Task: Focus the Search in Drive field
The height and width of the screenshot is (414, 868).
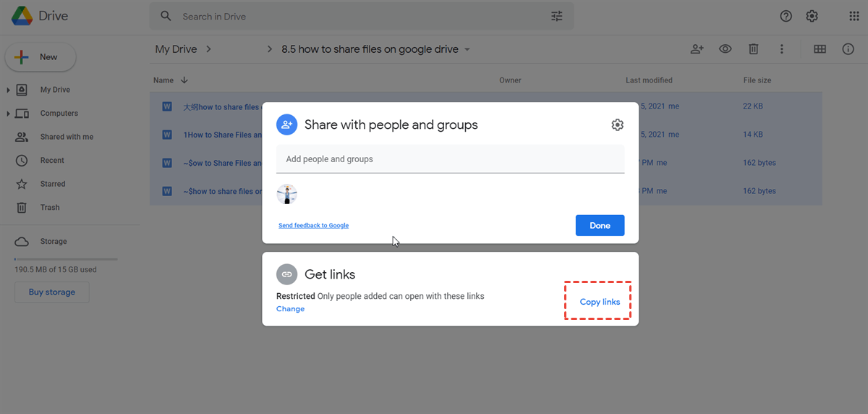Action: coord(362,16)
